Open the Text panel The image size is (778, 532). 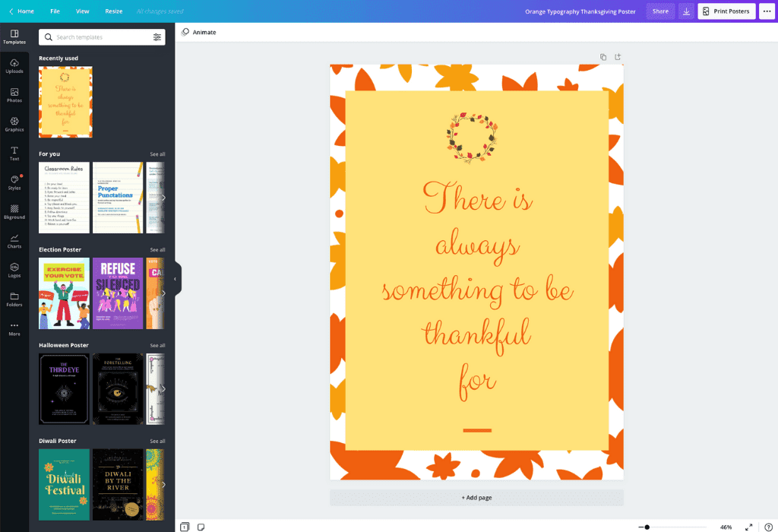pyautogui.click(x=14, y=154)
